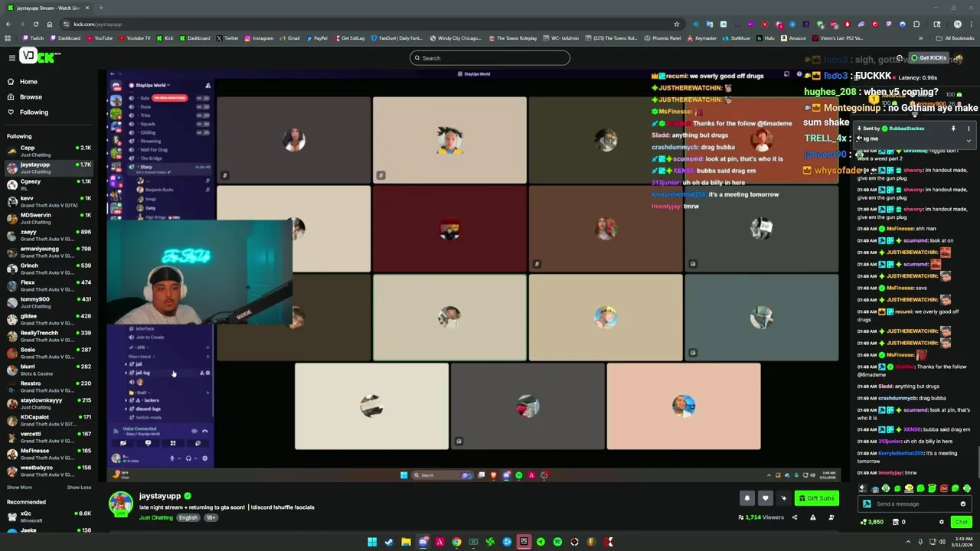Screen dimensions: 980x551
Task: Open Discord from the taskbar
Action: [423, 542]
